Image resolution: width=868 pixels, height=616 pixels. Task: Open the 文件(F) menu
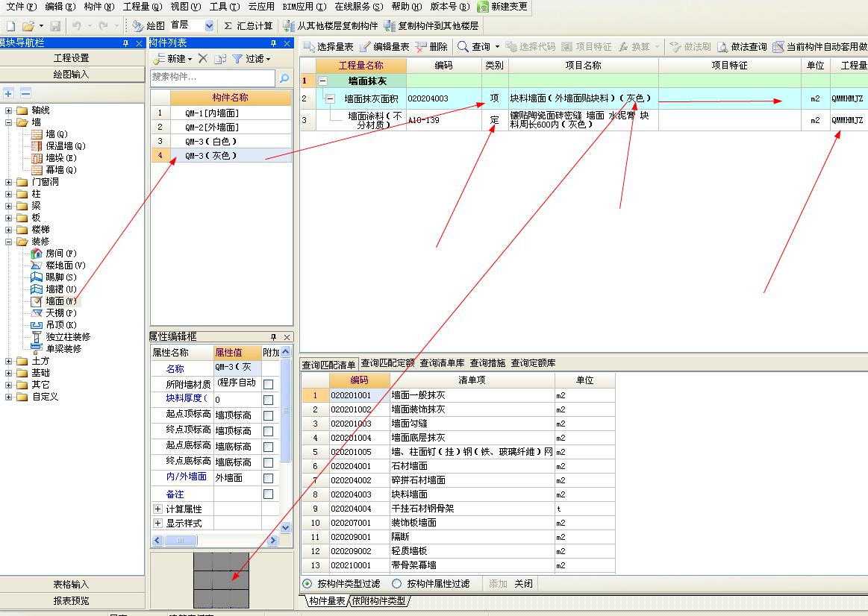[21, 7]
